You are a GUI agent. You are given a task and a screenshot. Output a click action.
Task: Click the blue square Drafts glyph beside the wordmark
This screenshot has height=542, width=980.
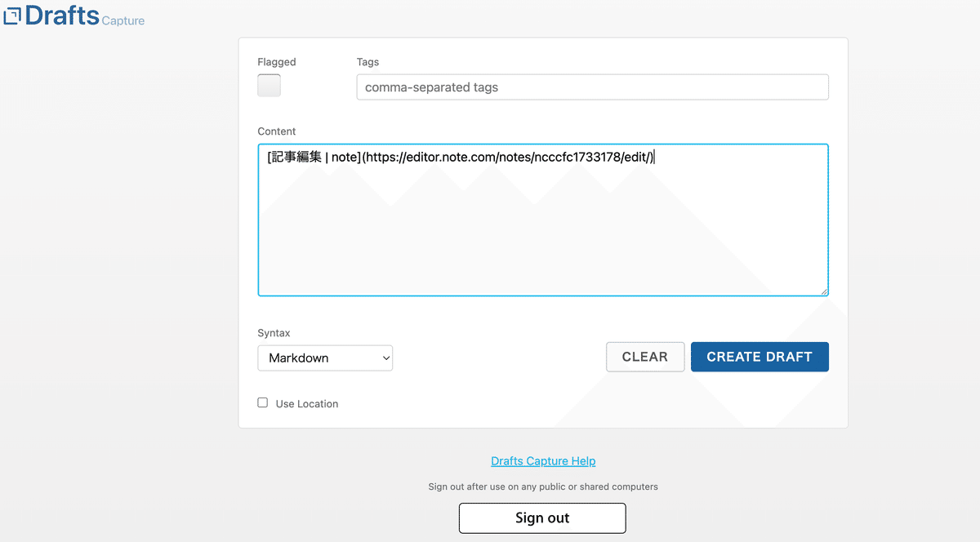(11, 15)
